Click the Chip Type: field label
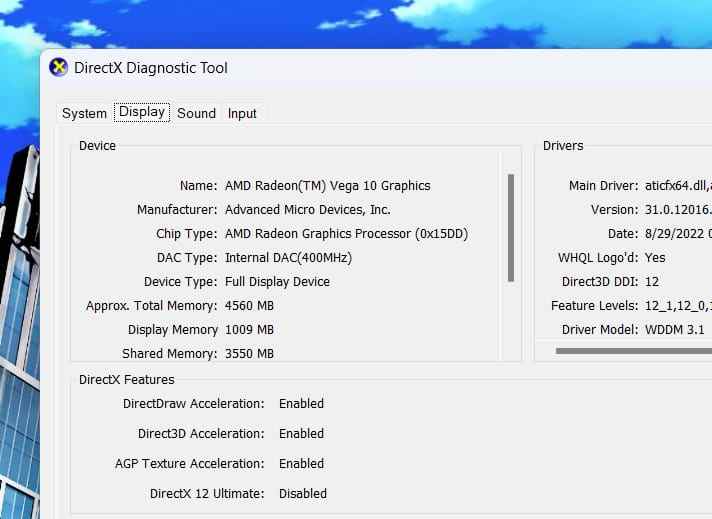This screenshot has height=519, width=712. pos(187,234)
